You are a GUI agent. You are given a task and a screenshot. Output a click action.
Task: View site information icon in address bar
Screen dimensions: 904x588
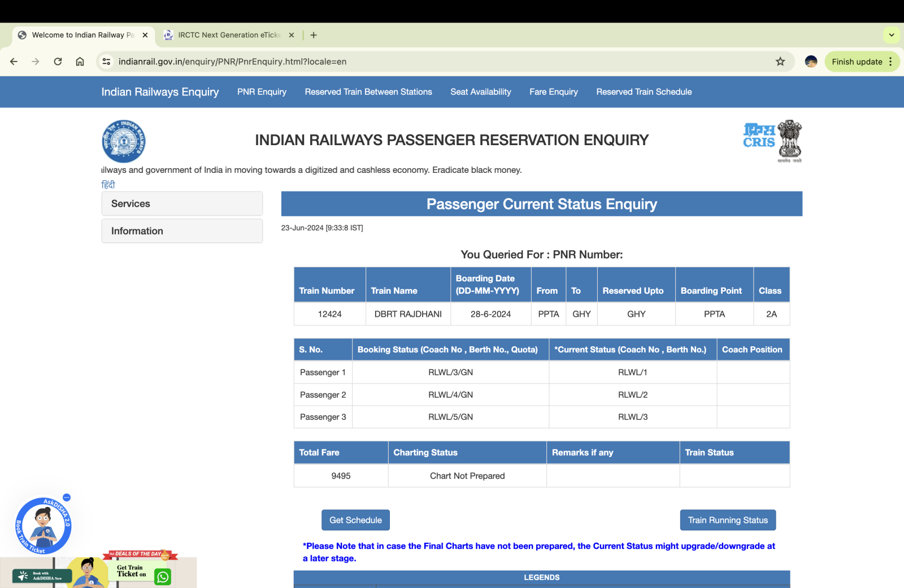[106, 62]
